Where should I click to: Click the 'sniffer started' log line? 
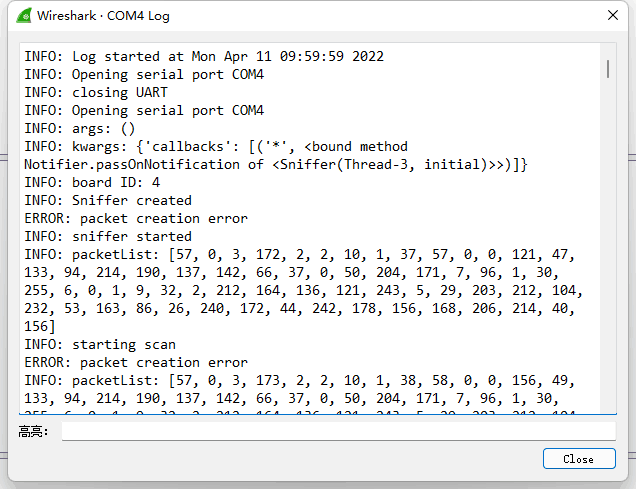tap(108, 236)
